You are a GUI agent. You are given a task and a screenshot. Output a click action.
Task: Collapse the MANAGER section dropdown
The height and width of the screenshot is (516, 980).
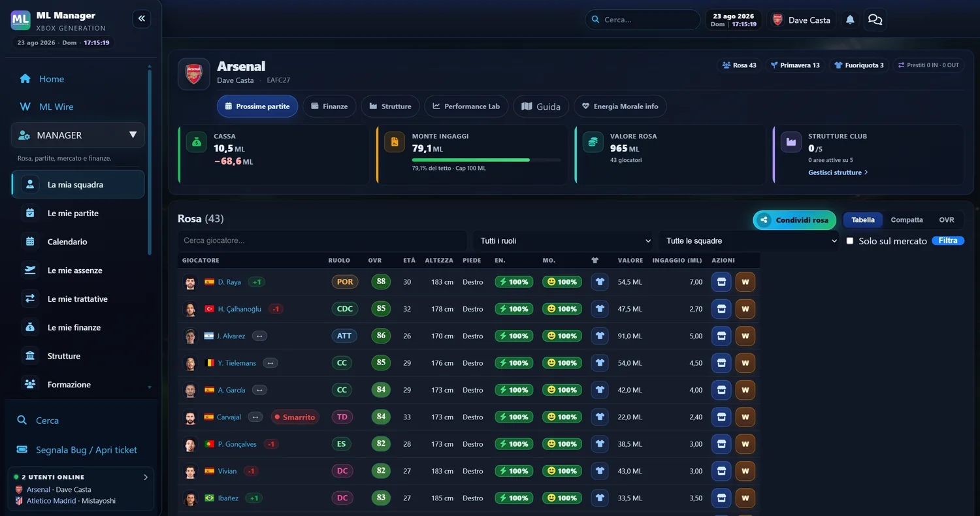(78, 135)
